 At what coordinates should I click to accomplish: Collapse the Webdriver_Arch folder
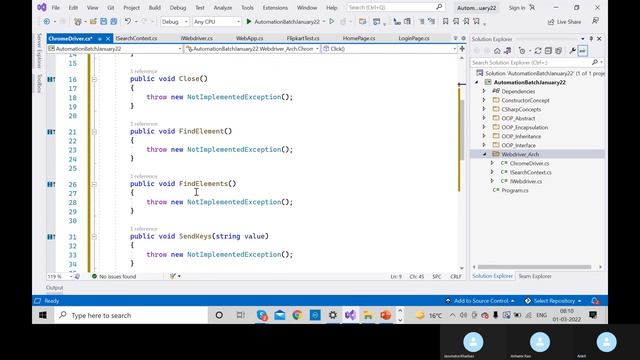click(484, 154)
